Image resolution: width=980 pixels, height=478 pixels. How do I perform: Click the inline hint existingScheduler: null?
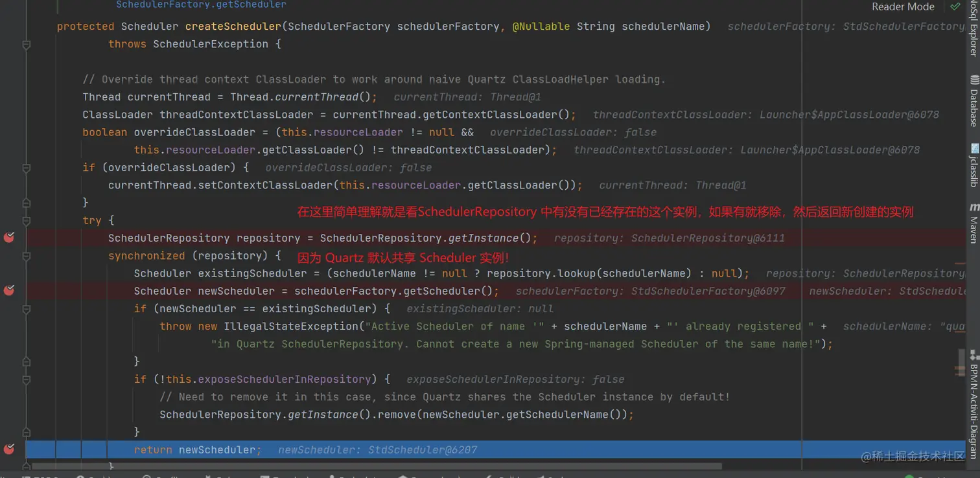point(480,309)
